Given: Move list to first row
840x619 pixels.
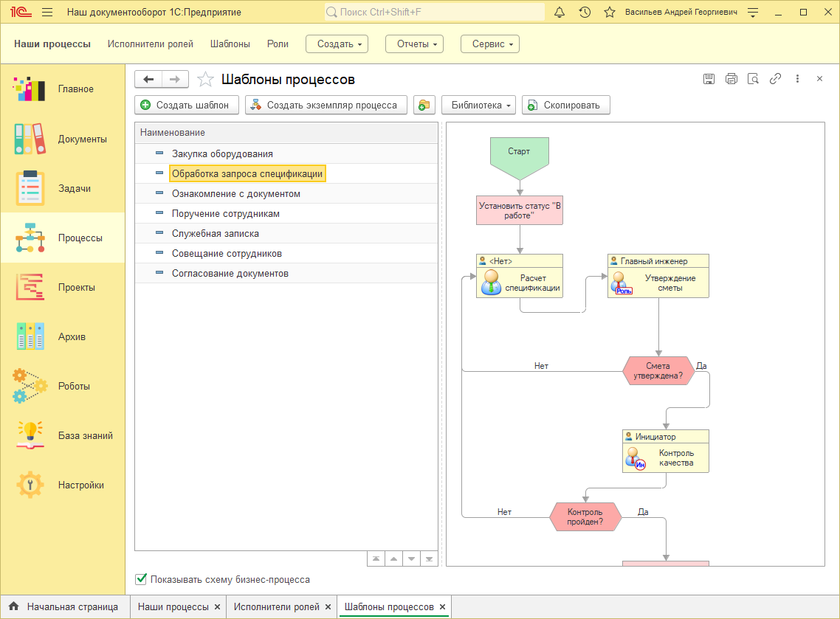Looking at the screenshot, I should (x=376, y=559).
